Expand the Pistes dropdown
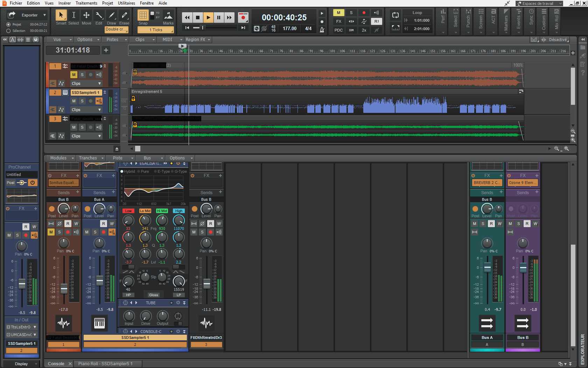The width and height of the screenshot is (588, 368). [x=115, y=40]
